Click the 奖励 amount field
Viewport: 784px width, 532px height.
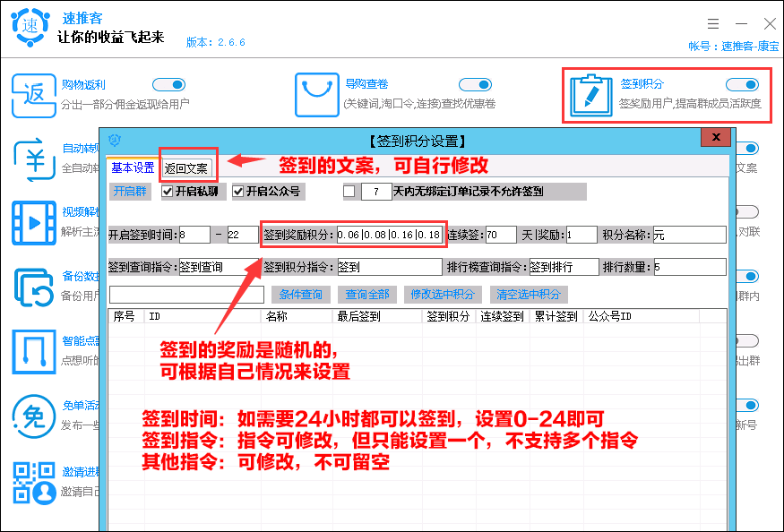point(582,235)
